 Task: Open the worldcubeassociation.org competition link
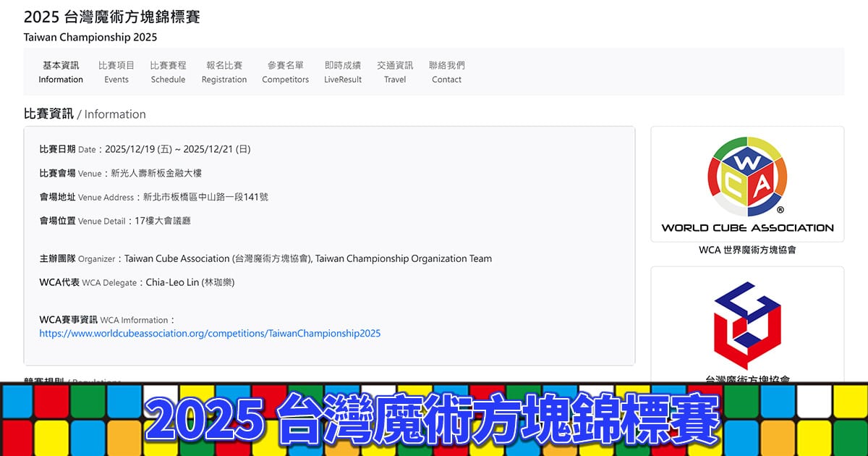point(210,334)
